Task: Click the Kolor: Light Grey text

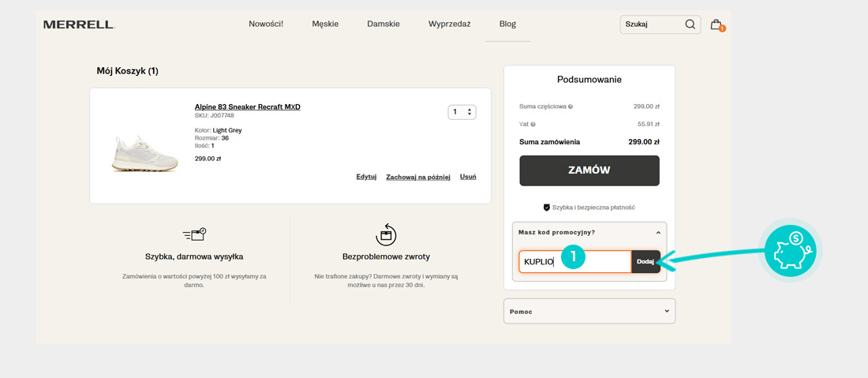Action: tap(218, 131)
